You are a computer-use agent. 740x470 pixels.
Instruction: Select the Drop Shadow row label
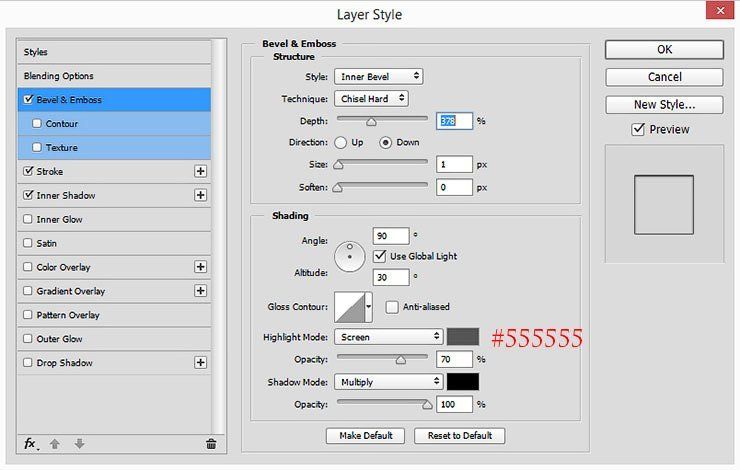(64, 363)
